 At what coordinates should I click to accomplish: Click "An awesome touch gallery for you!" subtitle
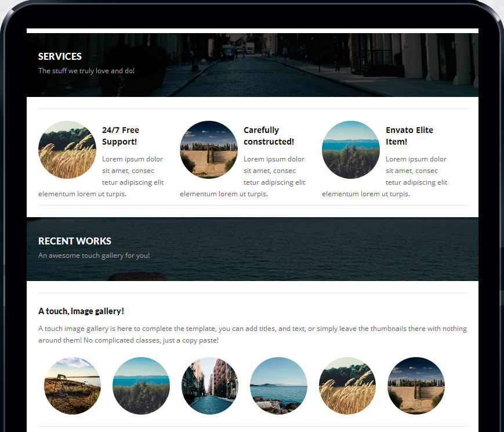[94, 255]
